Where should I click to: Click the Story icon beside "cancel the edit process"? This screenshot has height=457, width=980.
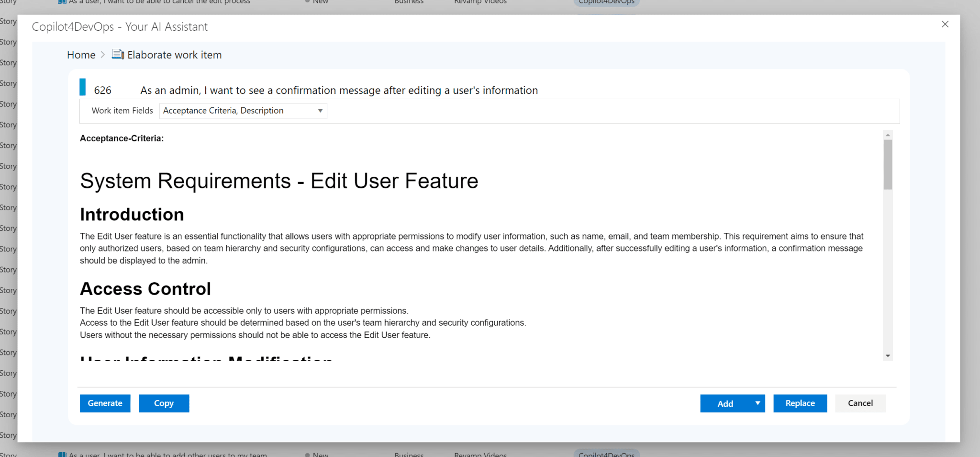[x=62, y=2]
